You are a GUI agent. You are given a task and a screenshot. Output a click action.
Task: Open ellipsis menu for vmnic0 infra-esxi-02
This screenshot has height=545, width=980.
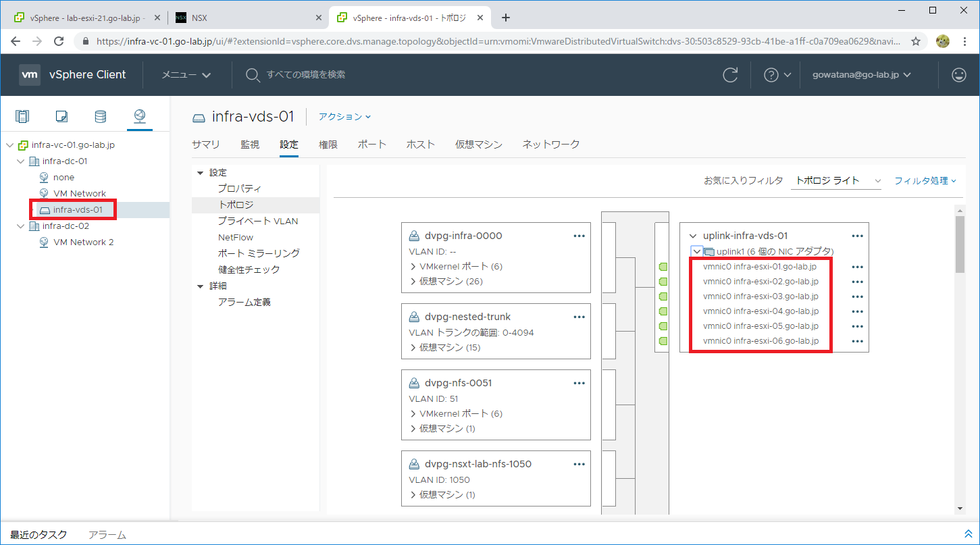[x=858, y=282]
